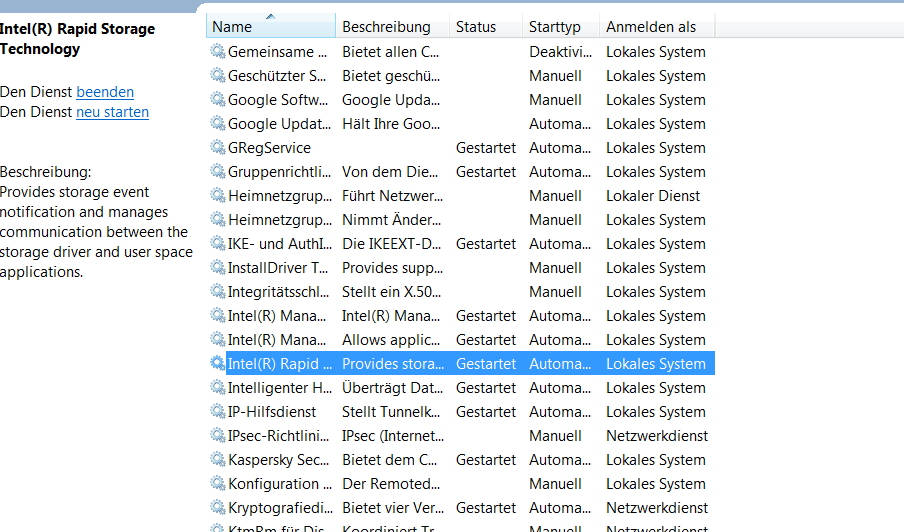The width and height of the screenshot is (904, 532).
Task: Stop the service via the 'beenden' link
Action: tap(105, 92)
